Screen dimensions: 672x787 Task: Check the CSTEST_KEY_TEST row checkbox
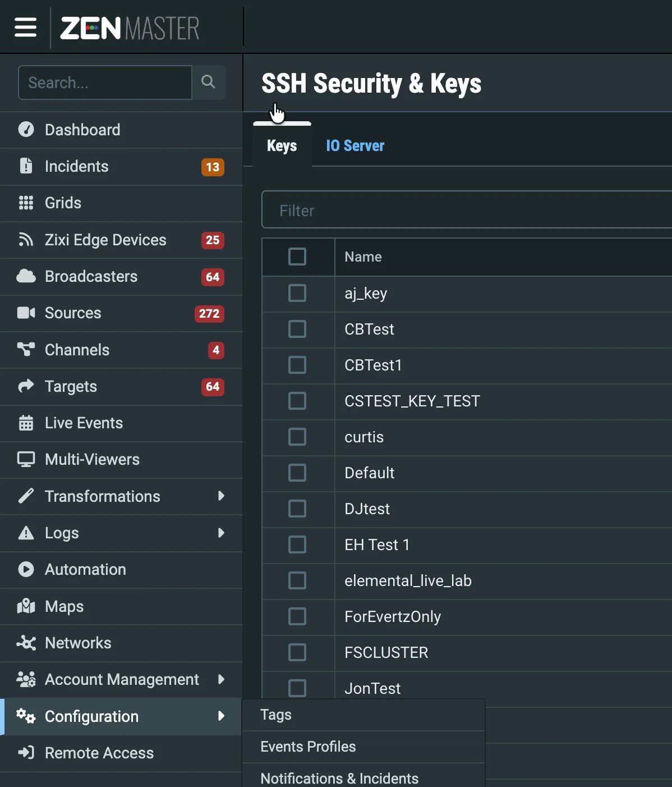[x=297, y=401]
